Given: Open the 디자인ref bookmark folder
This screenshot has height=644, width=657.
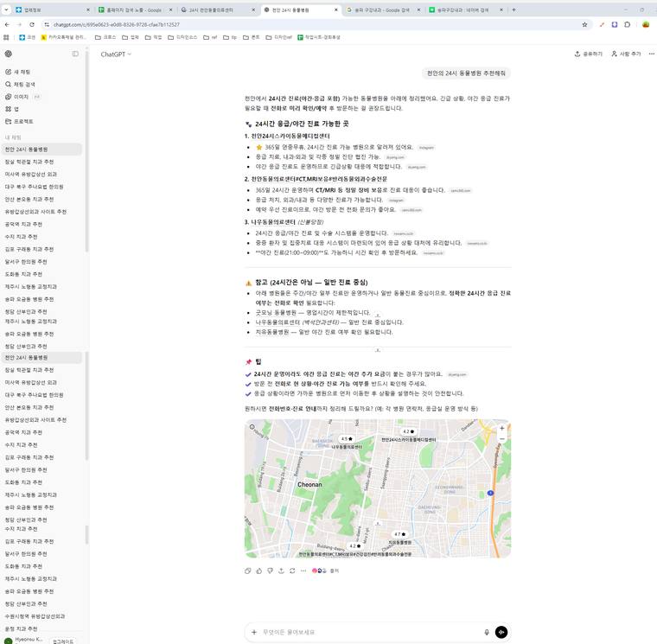Looking at the screenshot, I should pyautogui.click(x=279, y=37).
